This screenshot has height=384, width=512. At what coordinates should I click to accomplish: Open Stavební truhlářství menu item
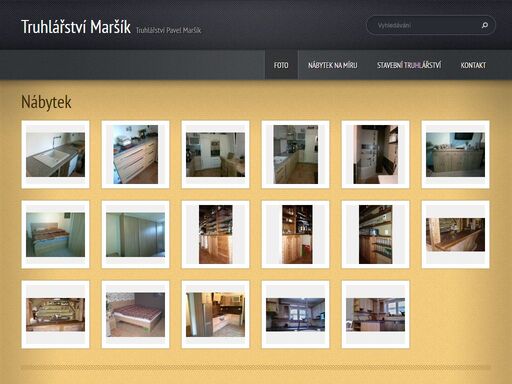pos(409,65)
